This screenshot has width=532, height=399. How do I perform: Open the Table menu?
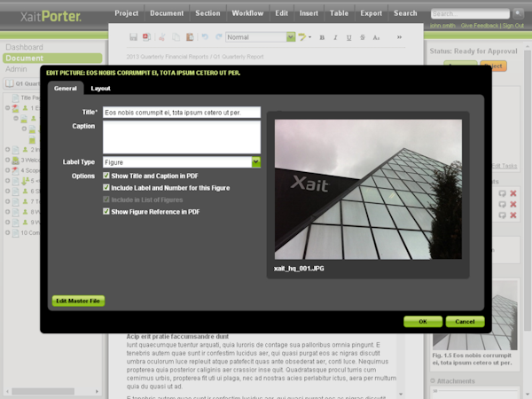tap(339, 13)
